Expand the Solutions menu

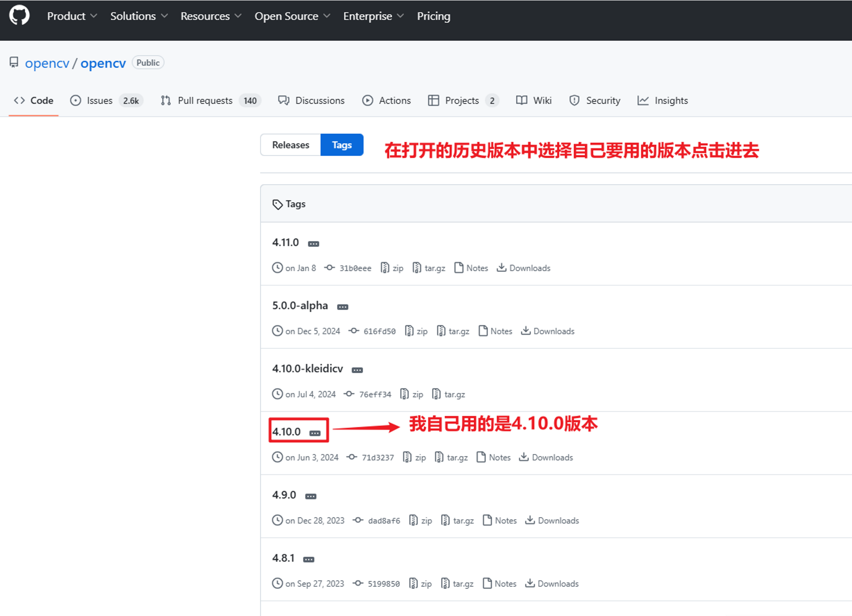tap(139, 16)
